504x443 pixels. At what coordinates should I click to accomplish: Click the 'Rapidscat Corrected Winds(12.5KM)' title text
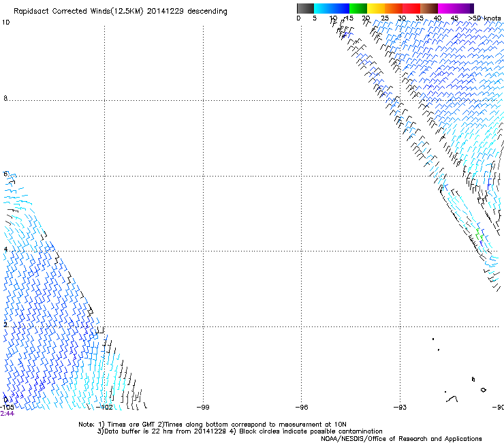tap(78, 12)
